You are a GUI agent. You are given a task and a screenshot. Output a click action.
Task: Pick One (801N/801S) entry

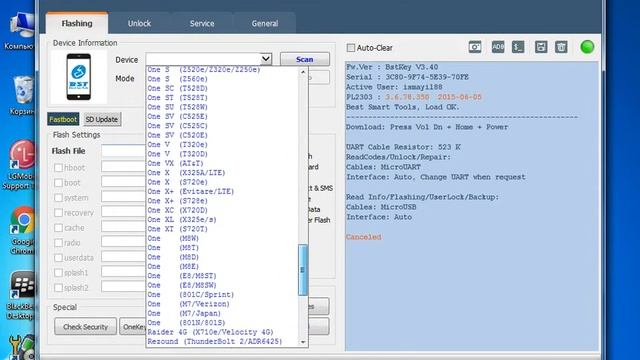point(222,323)
